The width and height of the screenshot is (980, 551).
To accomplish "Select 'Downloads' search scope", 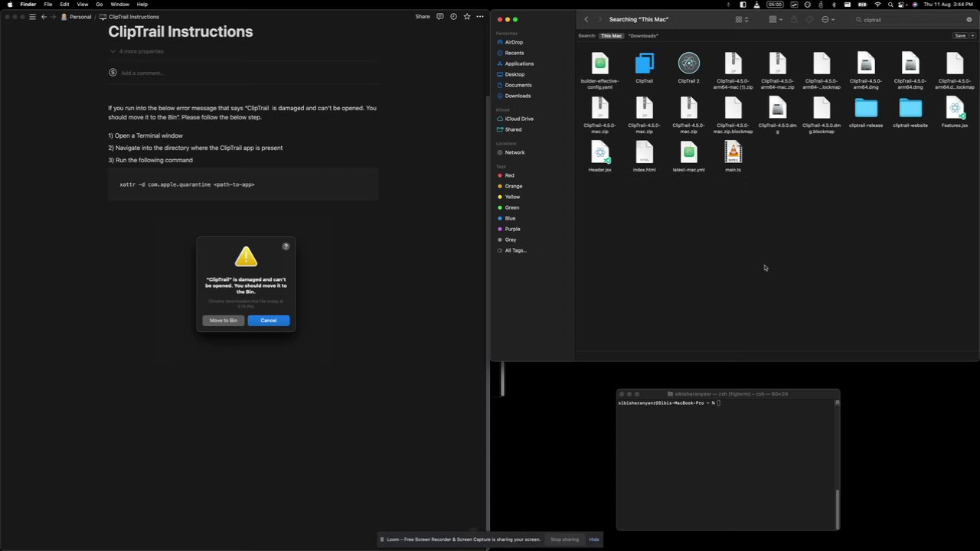I will click(643, 36).
